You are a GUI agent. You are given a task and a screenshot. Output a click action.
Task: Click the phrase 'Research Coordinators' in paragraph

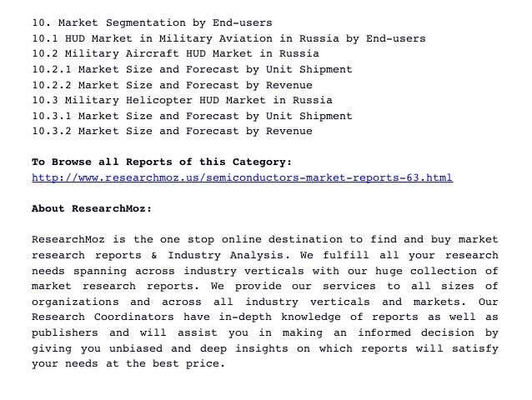(x=103, y=317)
